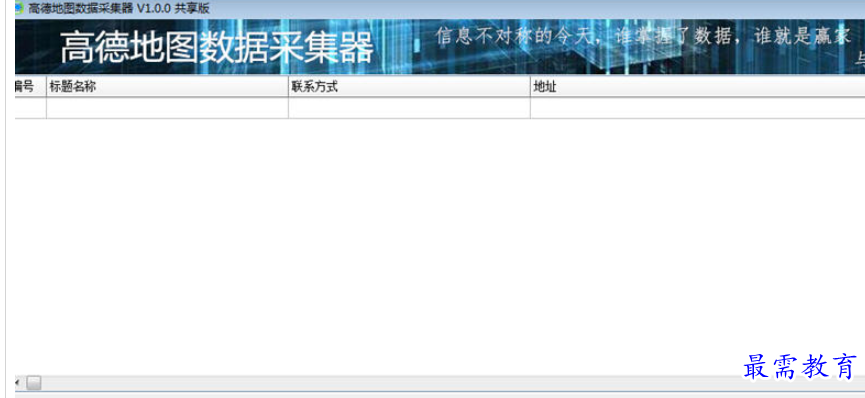The image size is (865, 398).
Task: Click the scrollbar left arrow
Action: pos(18,383)
